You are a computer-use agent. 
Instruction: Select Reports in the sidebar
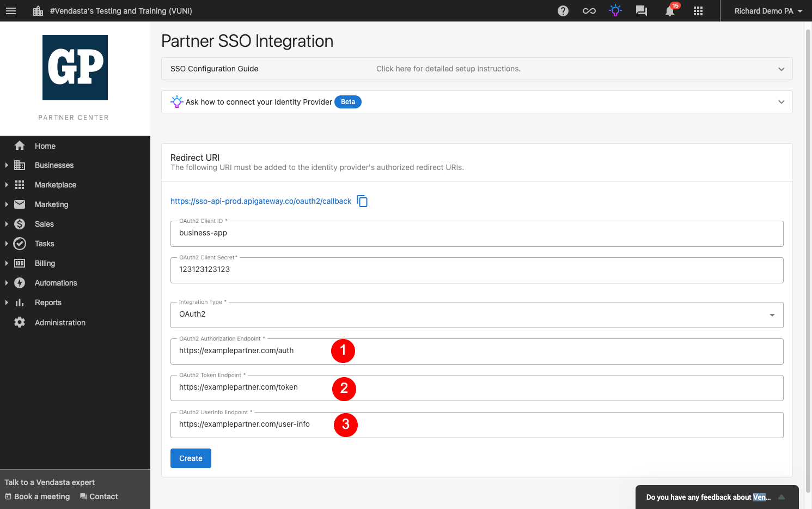click(x=48, y=302)
